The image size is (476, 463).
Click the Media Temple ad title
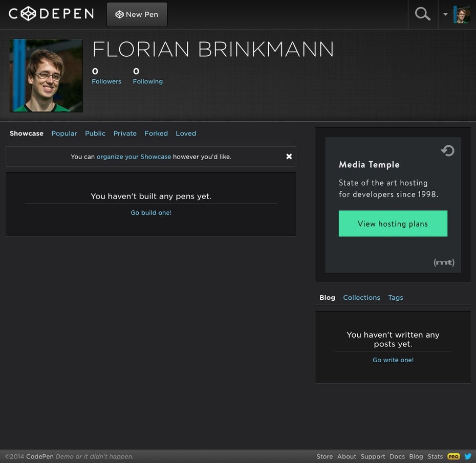click(369, 164)
